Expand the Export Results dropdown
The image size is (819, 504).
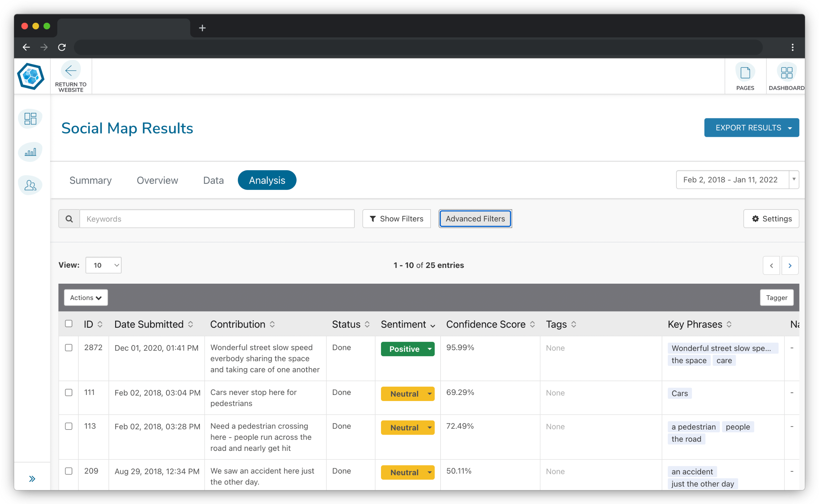(x=790, y=128)
